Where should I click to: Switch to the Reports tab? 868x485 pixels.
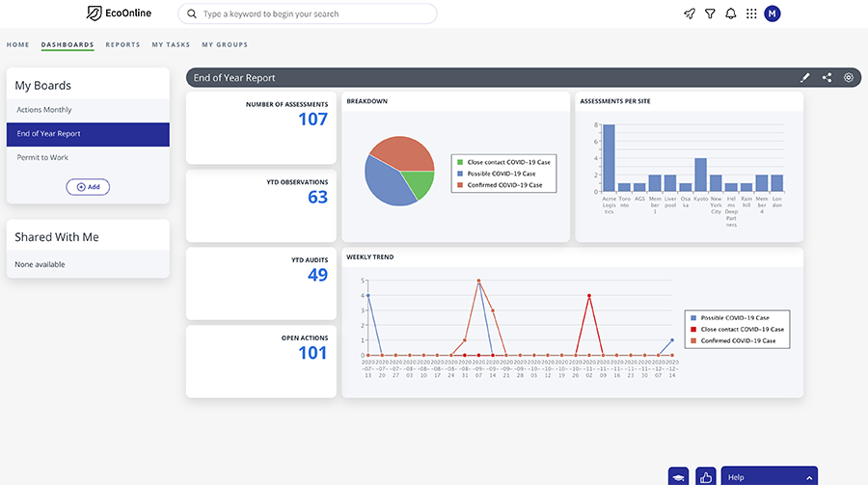[x=122, y=45]
